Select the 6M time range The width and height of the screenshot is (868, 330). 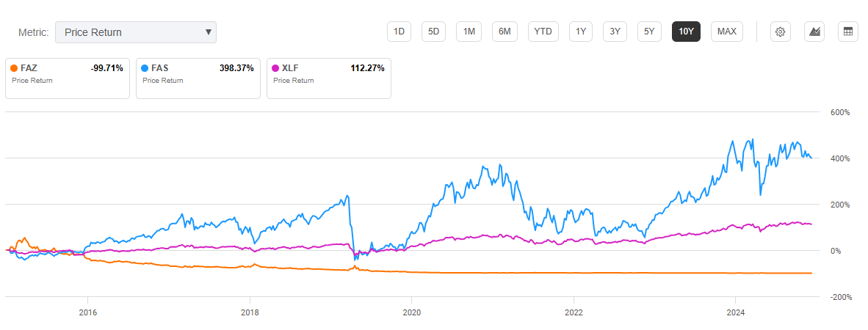coord(504,32)
